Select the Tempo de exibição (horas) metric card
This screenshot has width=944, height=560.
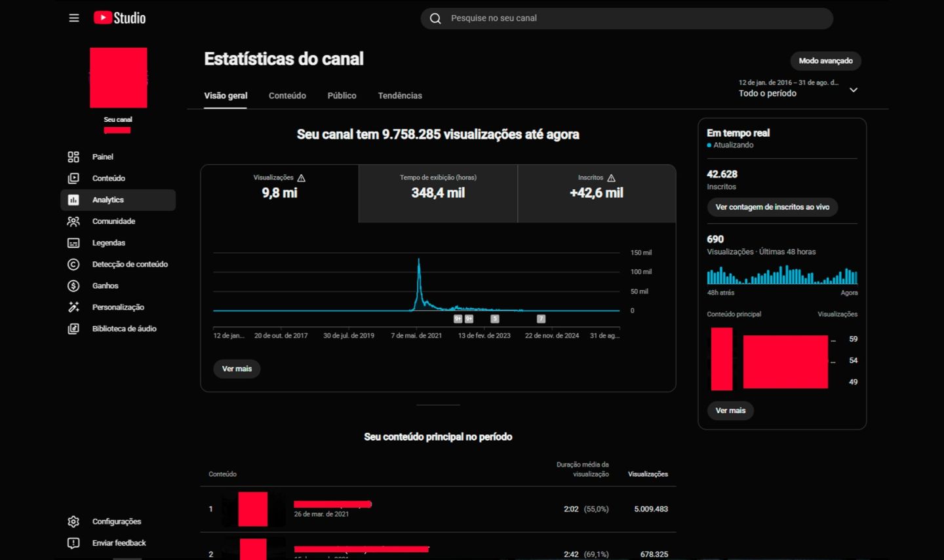[x=438, y=193]
